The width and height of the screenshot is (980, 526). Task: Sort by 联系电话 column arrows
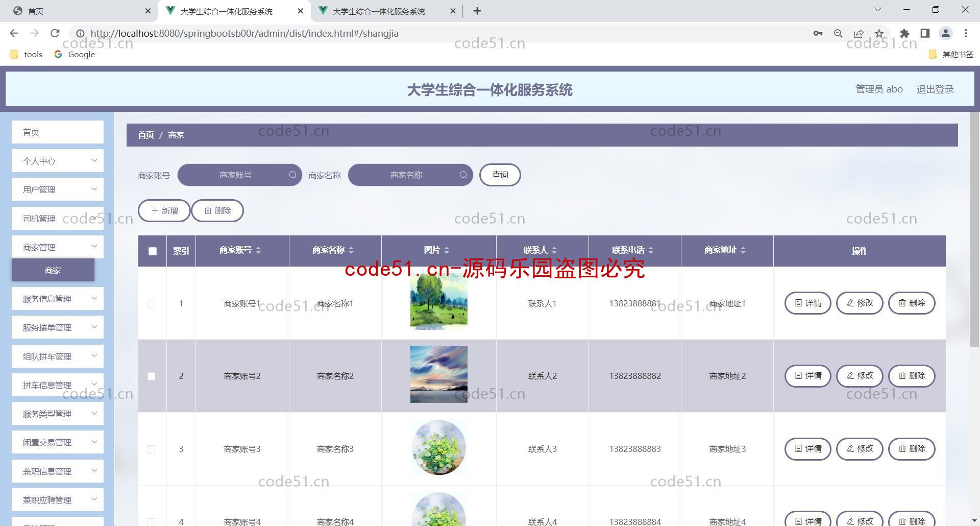coord(651,250)
